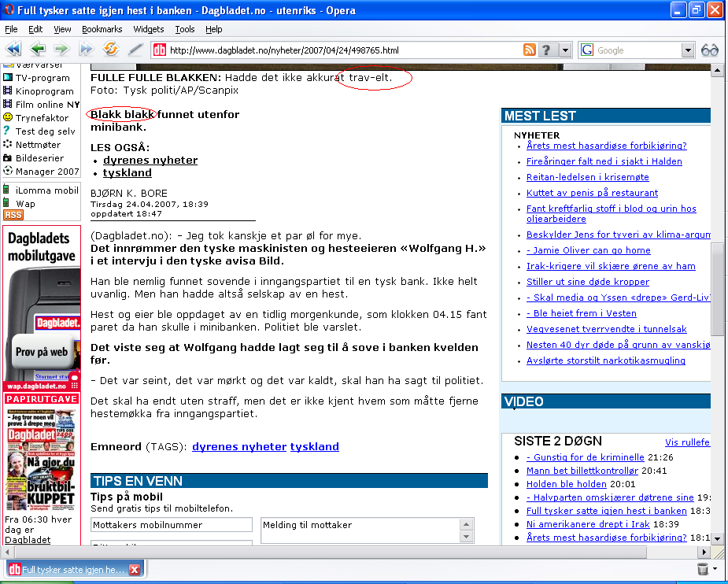
Task: Click the RSS feed icon in address bar
Action: click(x=530, y=50)
